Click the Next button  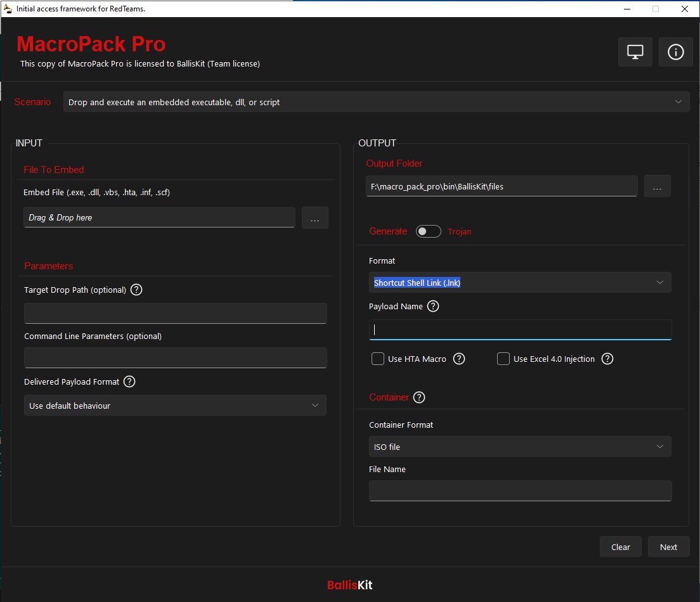coord(668,547)
